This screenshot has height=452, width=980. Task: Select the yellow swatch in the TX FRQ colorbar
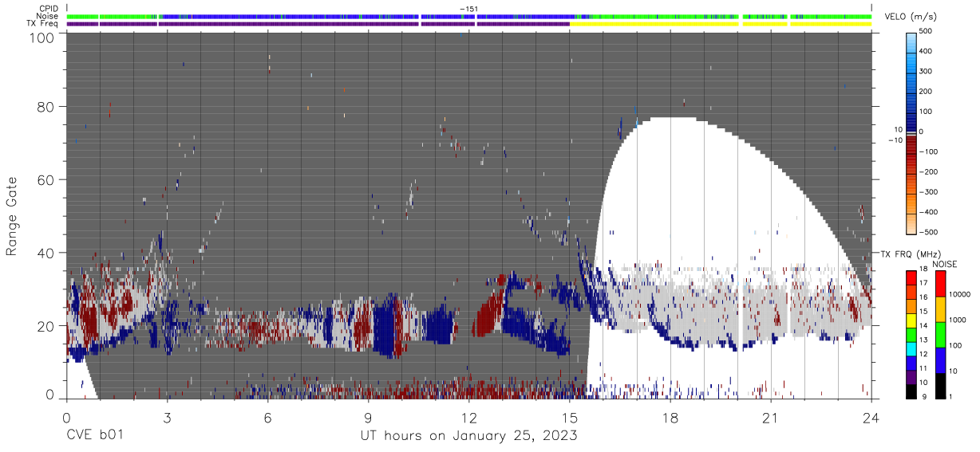(911, 320)
